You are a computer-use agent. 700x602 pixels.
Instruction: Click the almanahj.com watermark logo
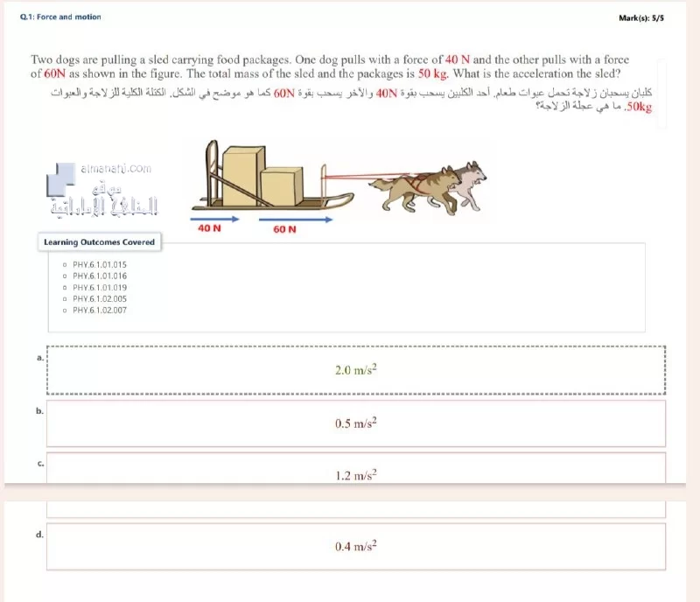click(x=102, y=189)
